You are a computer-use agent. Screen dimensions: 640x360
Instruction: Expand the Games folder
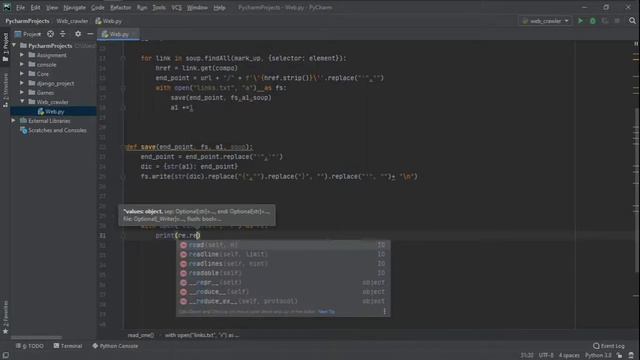[22, 92]
